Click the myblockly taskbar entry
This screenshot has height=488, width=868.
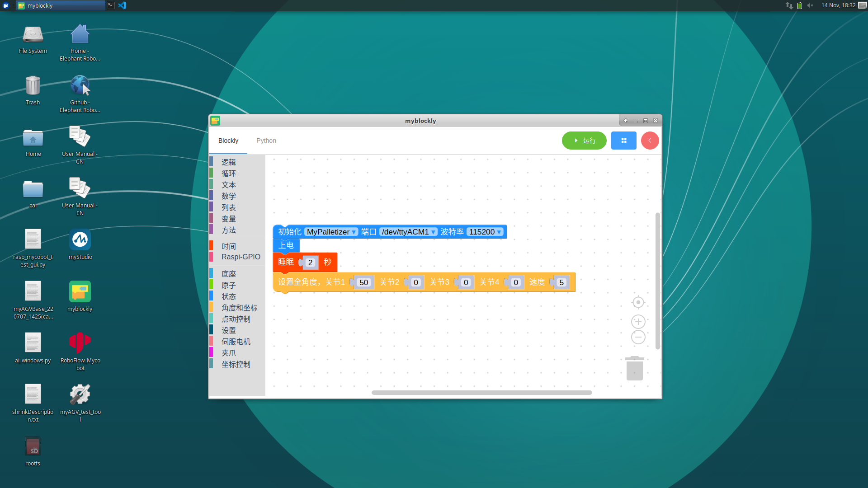61,5
